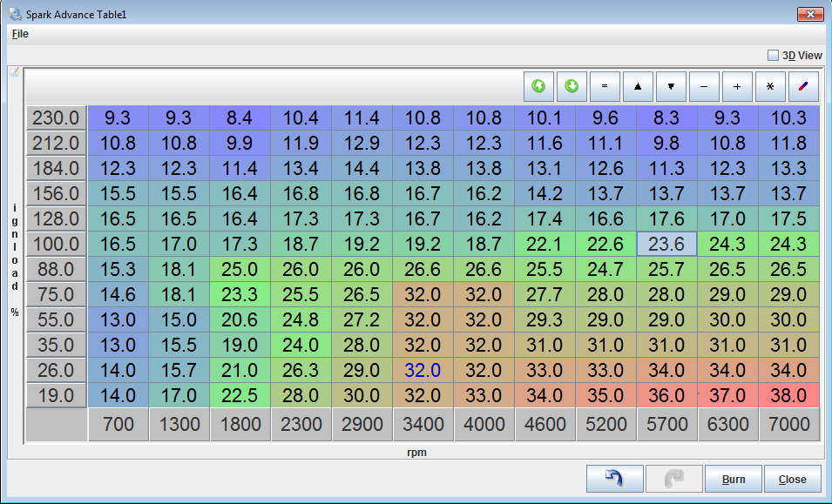Click the Burn button

pos(733,479)
